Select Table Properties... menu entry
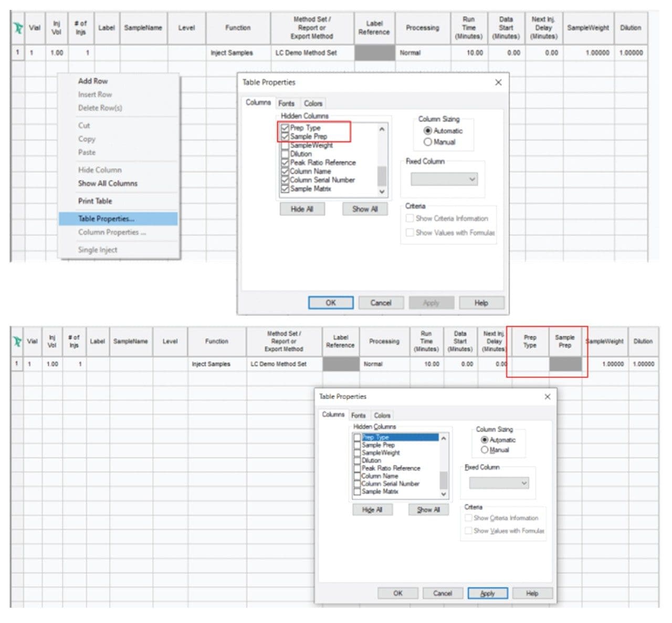The width and height of the screenshot is (672, 623). [x=118, y=219]
